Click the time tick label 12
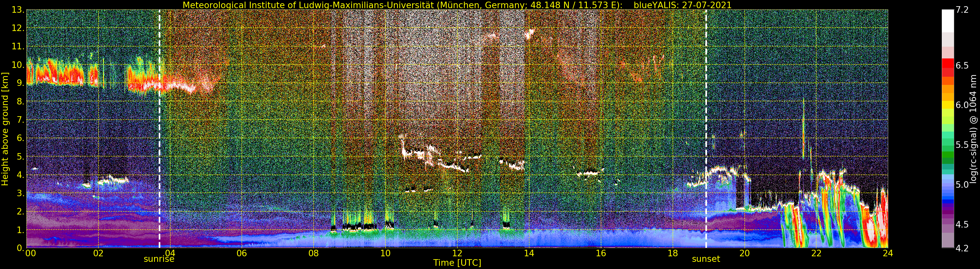Image resolution: width=980 pixels, height=269 pixels. 457,253
